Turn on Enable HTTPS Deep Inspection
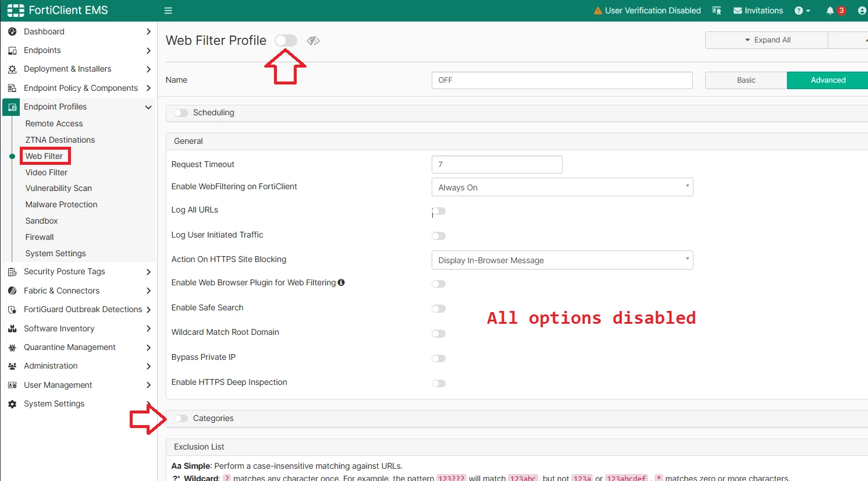 tap(439, 383)
